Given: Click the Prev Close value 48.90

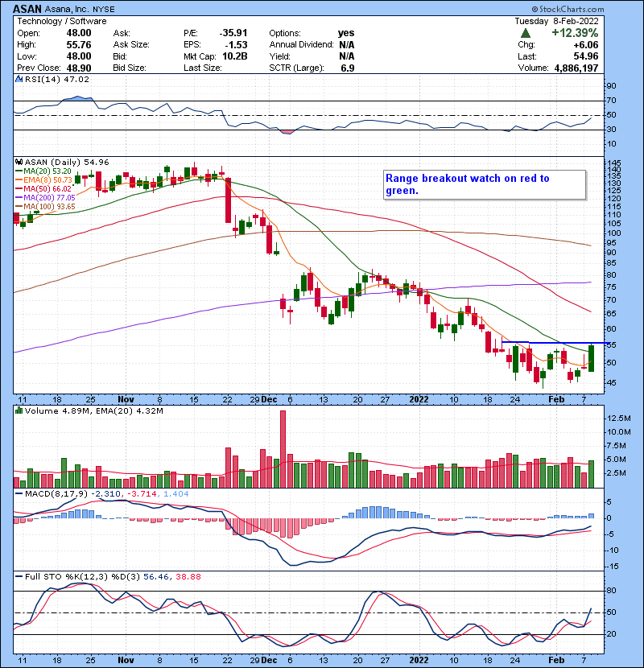Looking at the screenshot, I should click(x=79, y=68).
